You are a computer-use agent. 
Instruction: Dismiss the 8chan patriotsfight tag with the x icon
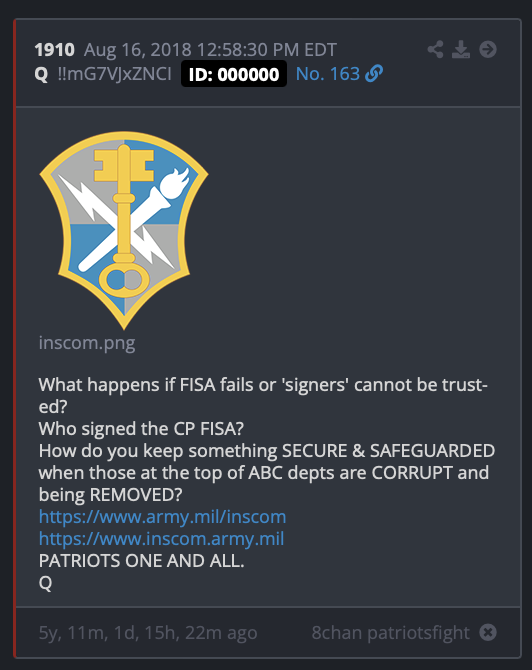tap(488, 632)
